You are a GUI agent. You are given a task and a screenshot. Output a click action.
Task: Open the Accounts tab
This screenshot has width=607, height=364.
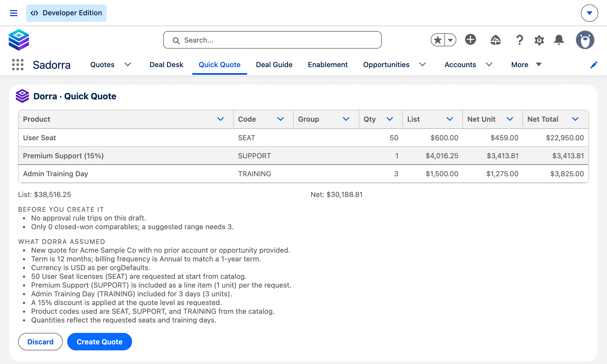pos(460,65)
